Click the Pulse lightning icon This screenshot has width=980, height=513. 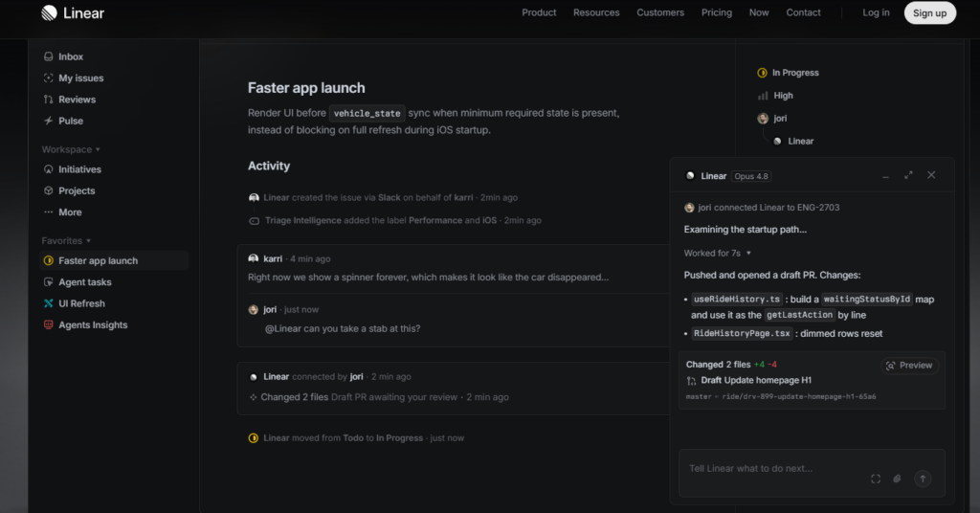[48, 120]
